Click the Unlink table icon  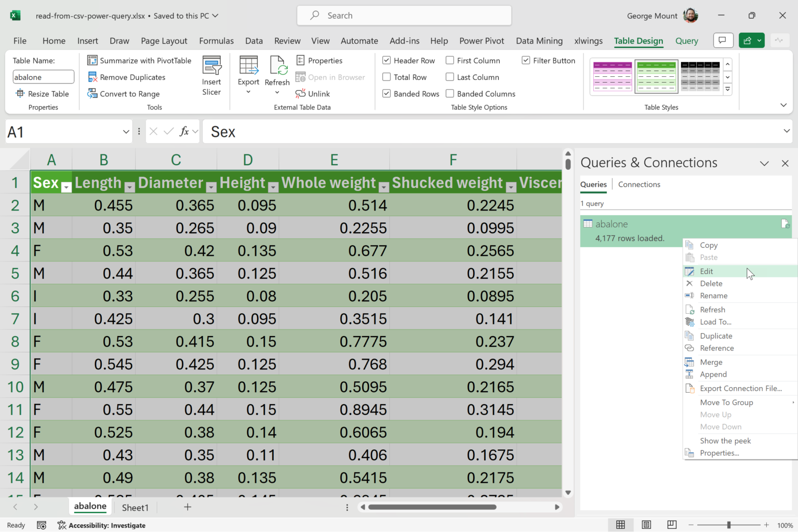tap(300, 94)
